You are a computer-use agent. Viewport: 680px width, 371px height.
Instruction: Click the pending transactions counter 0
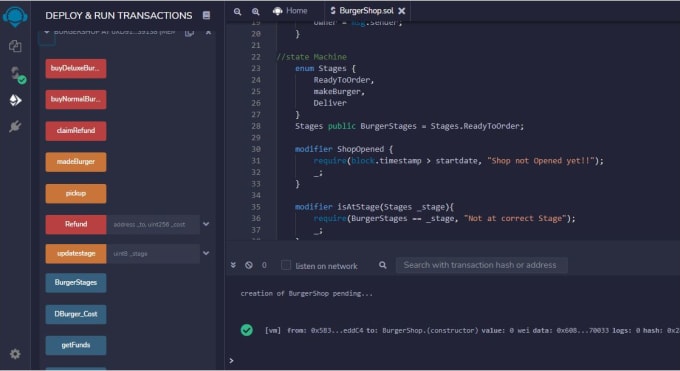pos(264,265)
